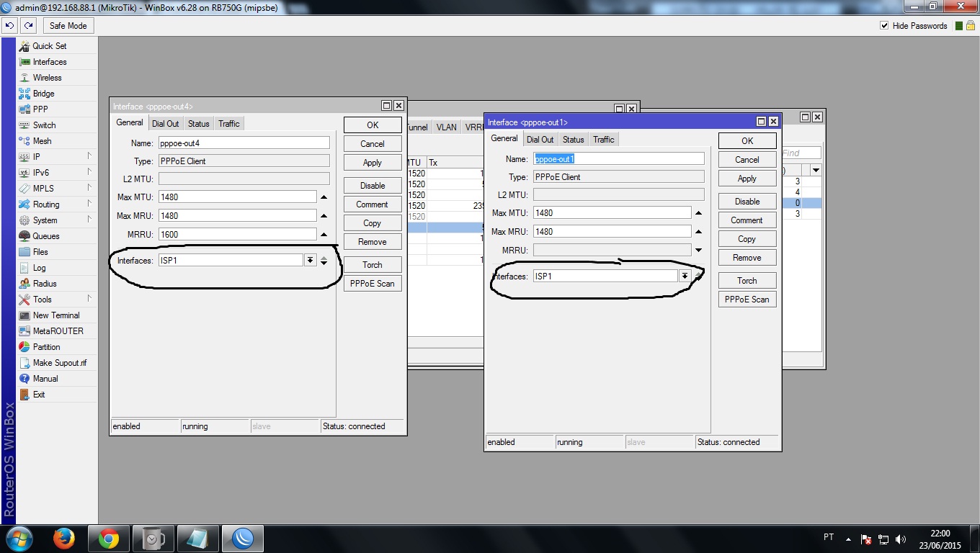Go to the Bridge menu

point(43,94)
